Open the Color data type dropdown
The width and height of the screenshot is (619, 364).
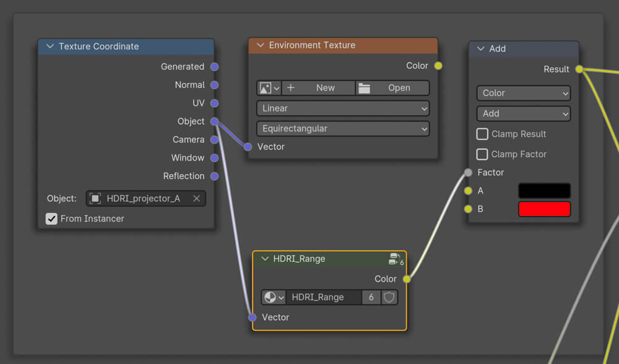(x=524, y=93)
